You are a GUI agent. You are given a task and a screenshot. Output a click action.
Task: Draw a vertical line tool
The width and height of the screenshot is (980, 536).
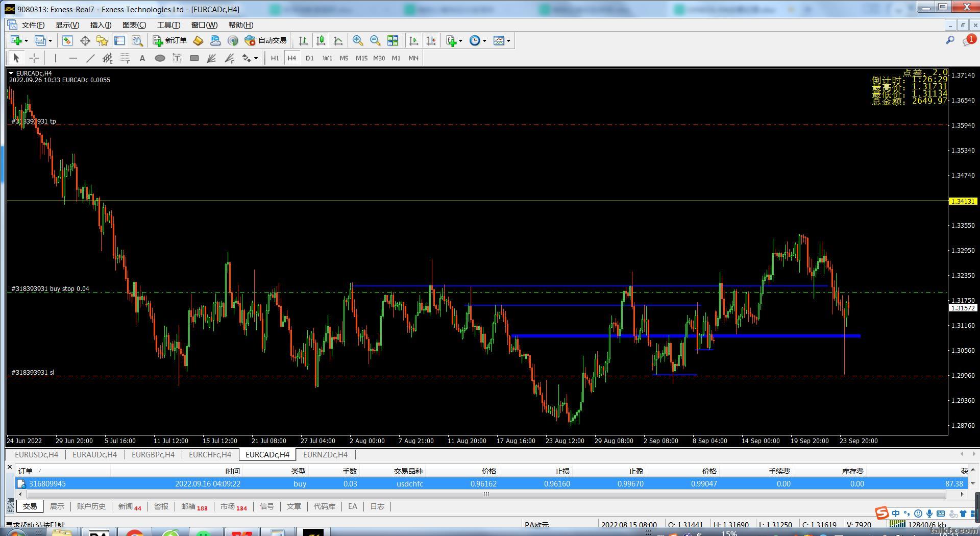[55, 58]
